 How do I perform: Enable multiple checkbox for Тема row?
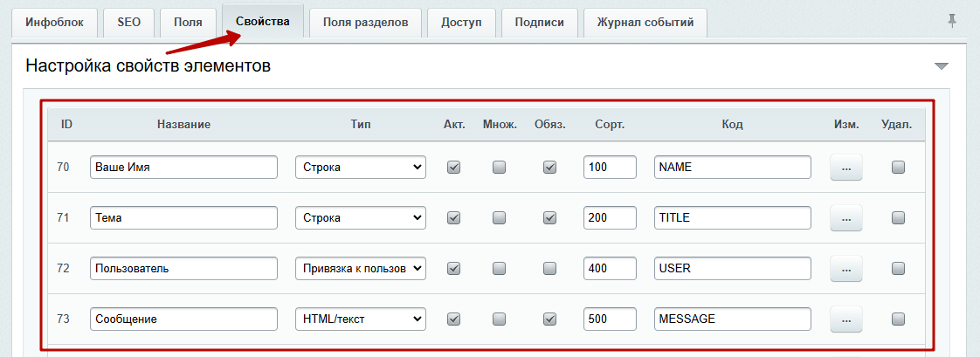point(500,218)
